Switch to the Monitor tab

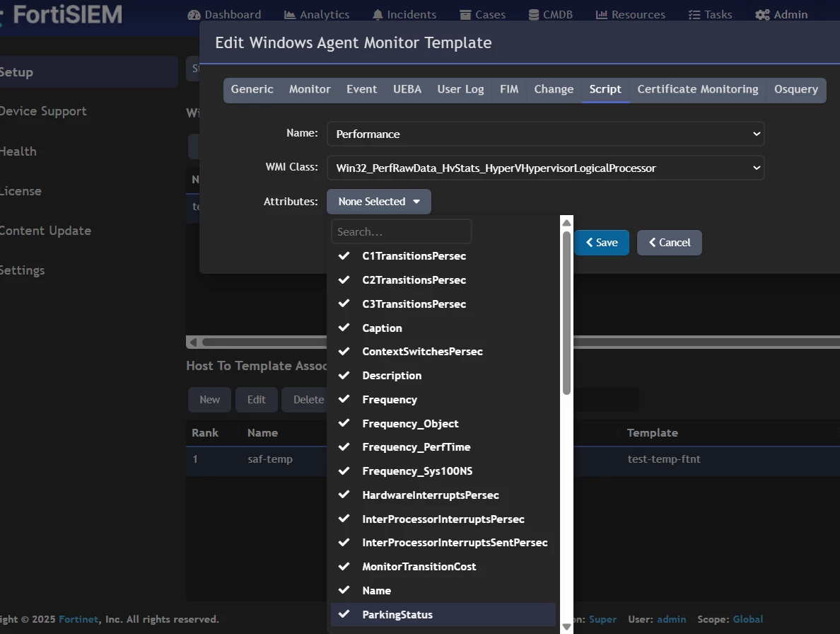tap(310, 89)
